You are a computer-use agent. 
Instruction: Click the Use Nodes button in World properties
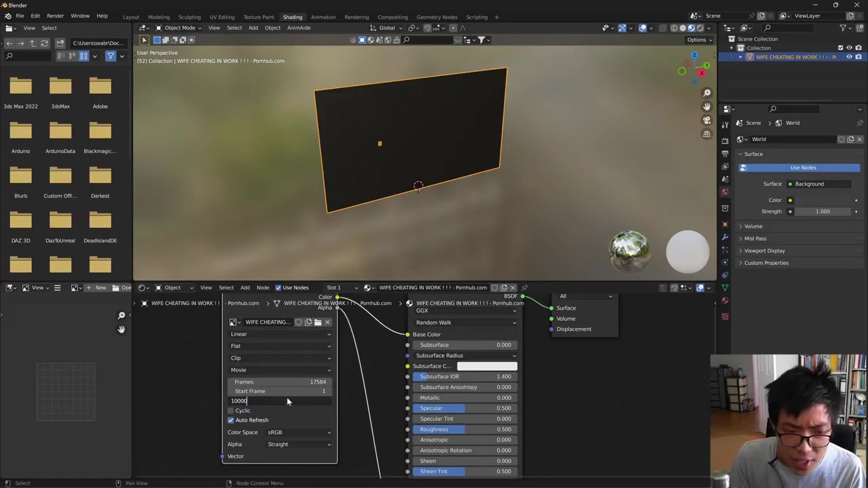tap(802, 167)
